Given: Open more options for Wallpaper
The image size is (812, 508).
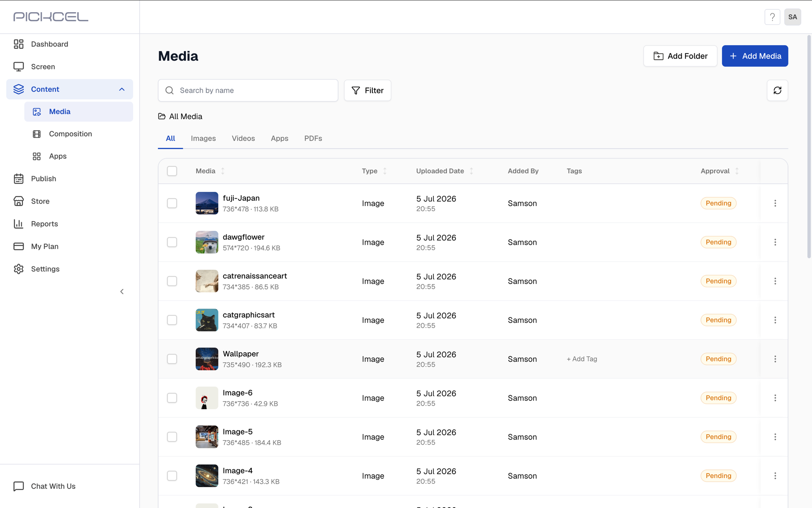Looking at the screenshot, I should pyautogui.click(x=775, y=359).
